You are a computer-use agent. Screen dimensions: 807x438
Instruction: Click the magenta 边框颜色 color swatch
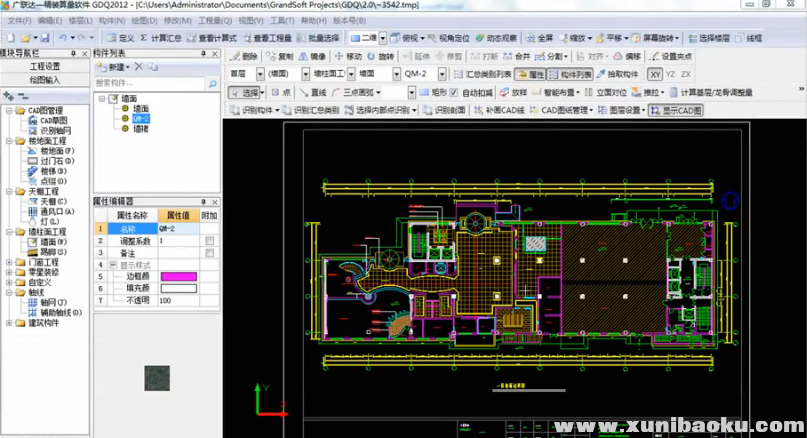(x=178, y=276)
